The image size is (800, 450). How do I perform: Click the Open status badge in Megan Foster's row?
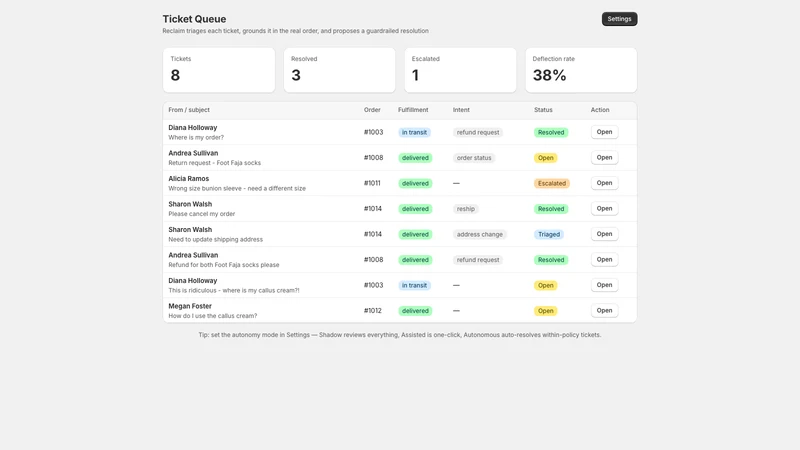click(545, 311)
